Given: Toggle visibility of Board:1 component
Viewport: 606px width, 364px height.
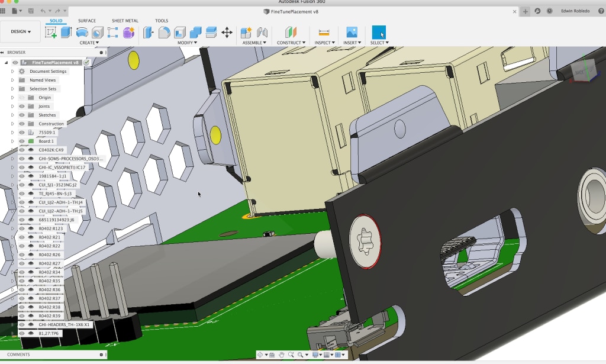Looking at the screenshot, I should (x=22, y=141).
